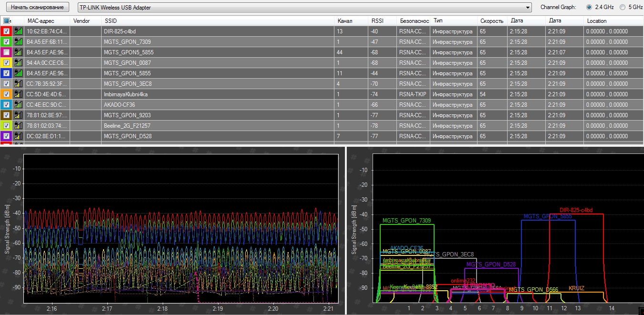Click signal icon beside MGTS_GPON5_5855 network
Viewport: 644px width, 315px height.
click(x=19, y=52)
